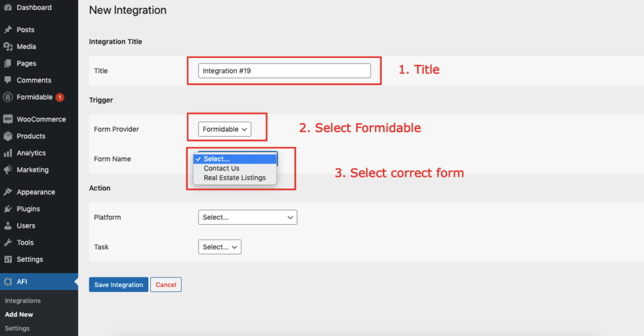
Task: Click the Analytics bar chart icon
Action: (8, 153)
